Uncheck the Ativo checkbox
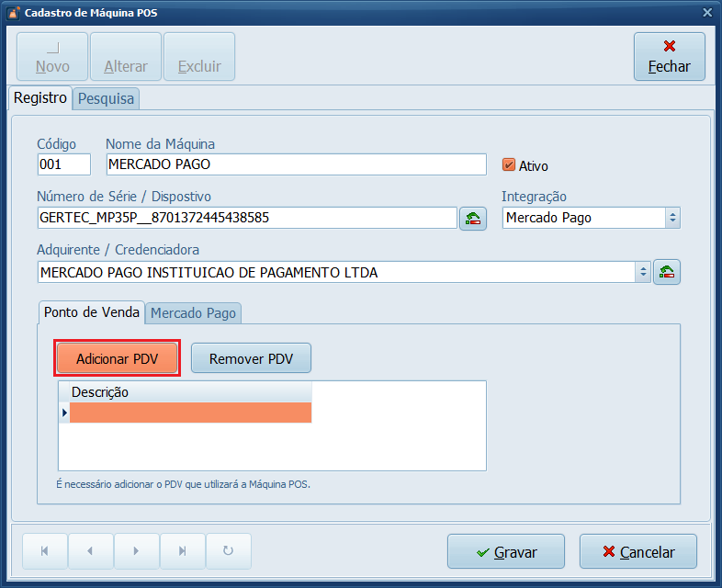 coord(509,165)
